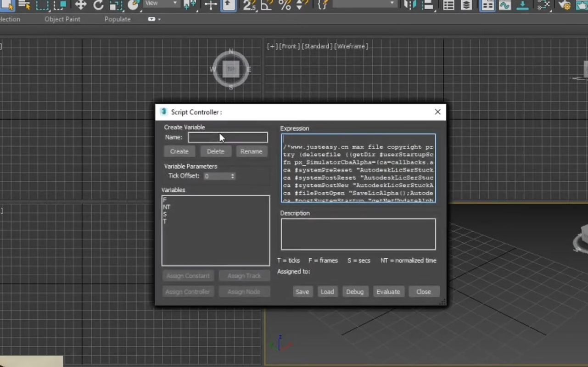This screenshot has width=588, height=367.
Task: Click the ViewCube Top face
Action: pos(231,69)
